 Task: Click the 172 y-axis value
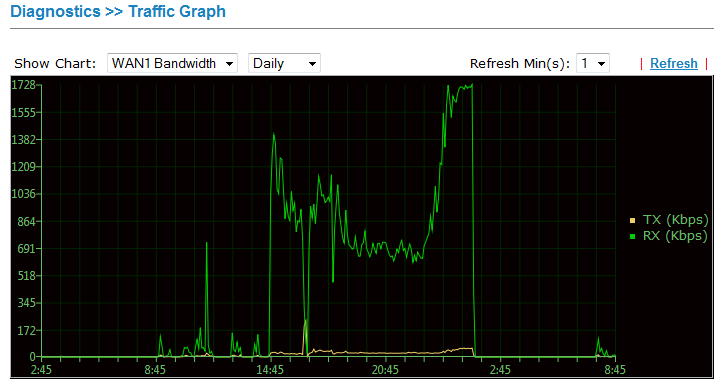26,331
